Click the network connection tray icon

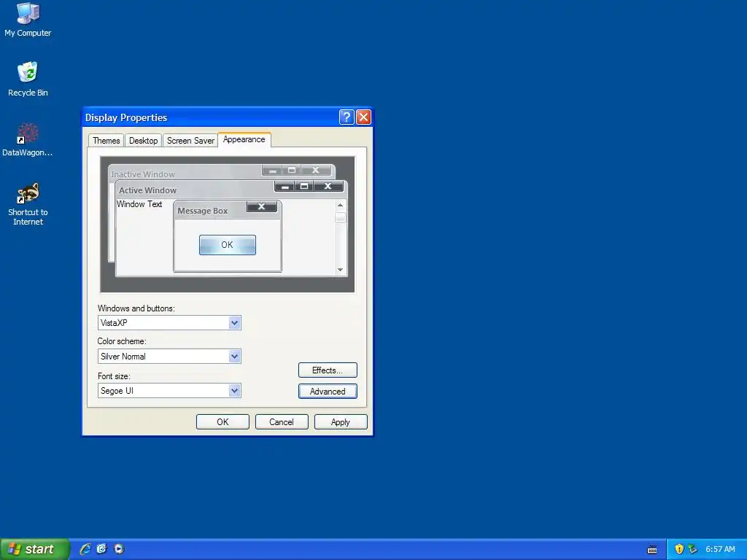(x=693, y=549)
